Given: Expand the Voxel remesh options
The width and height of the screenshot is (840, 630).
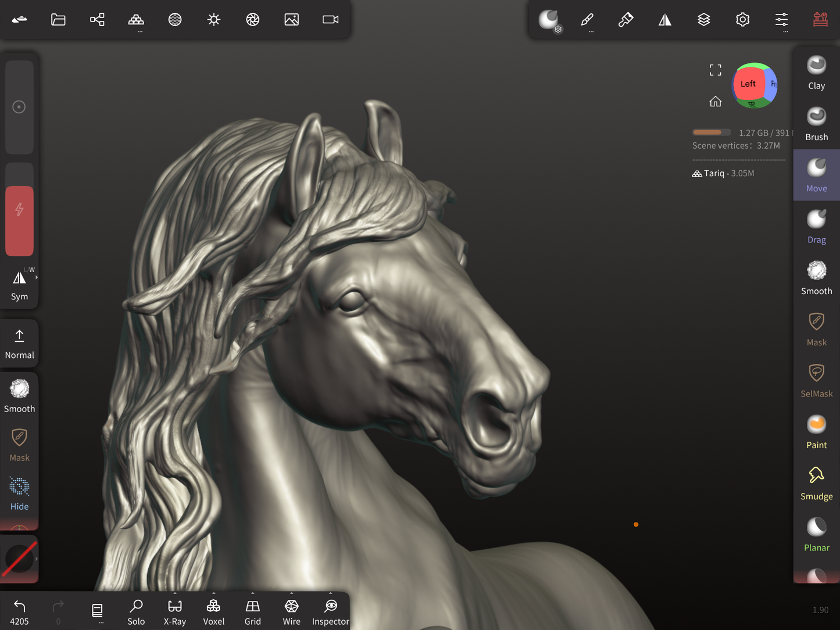Looking at the screenshot, I should tap(213, 594).
